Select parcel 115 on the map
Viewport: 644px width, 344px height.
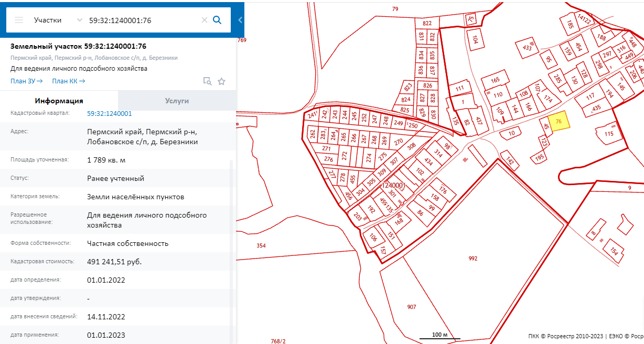pos(608,134)
